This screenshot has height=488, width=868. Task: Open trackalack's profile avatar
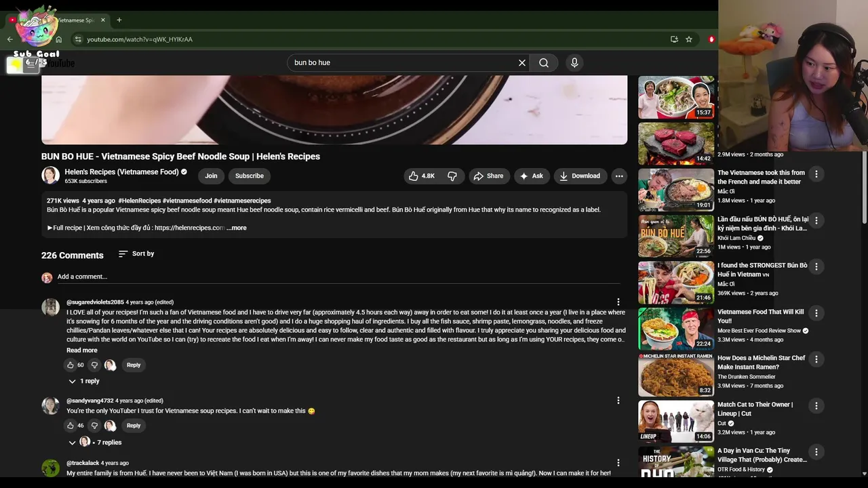click(50, 468)
